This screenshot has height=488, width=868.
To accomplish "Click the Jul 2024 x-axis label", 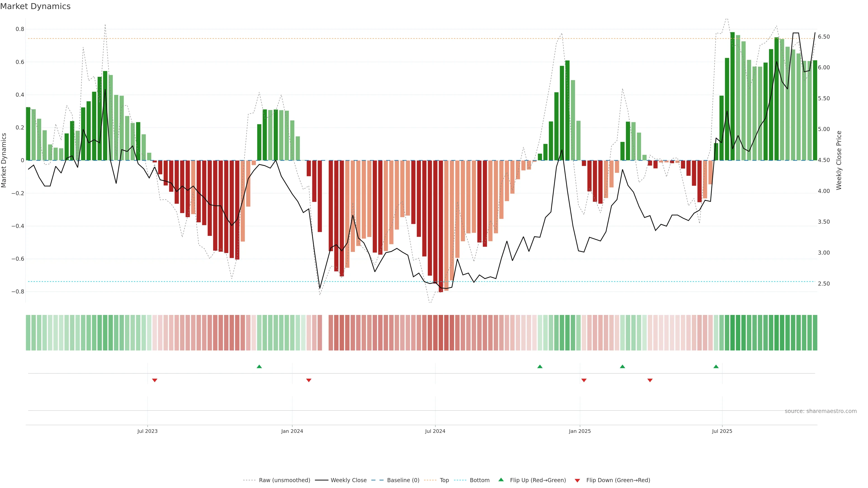I will tap(435, 431).
